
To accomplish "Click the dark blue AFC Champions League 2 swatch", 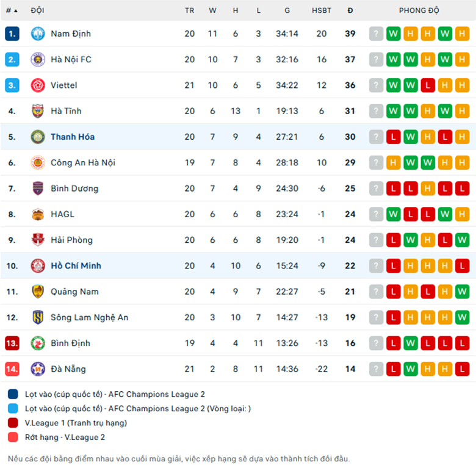I will pyautogui.click(x=13, y=394).
